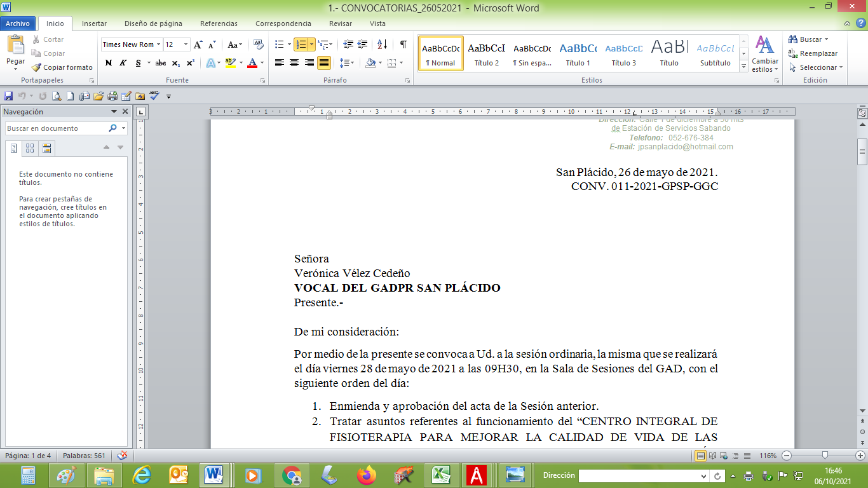Switch to the Diseño de página tab

point(153,24)
